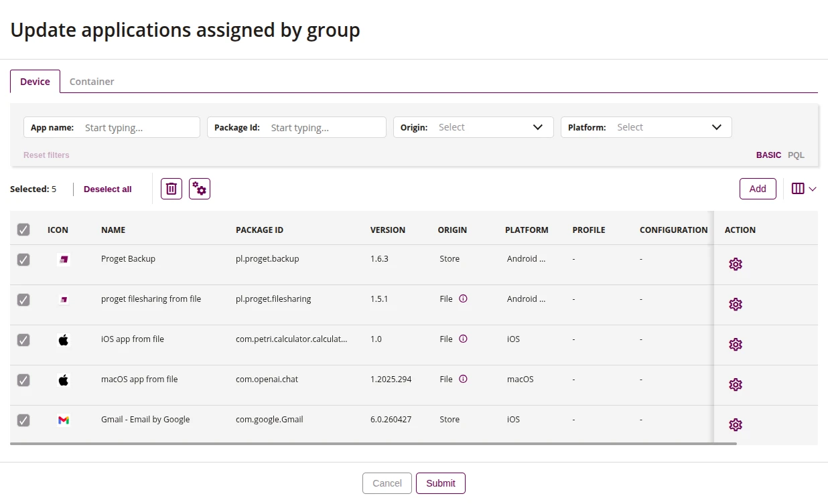
Task: Uncheck macOS app from file checkbox
Action: click(23, 380)
